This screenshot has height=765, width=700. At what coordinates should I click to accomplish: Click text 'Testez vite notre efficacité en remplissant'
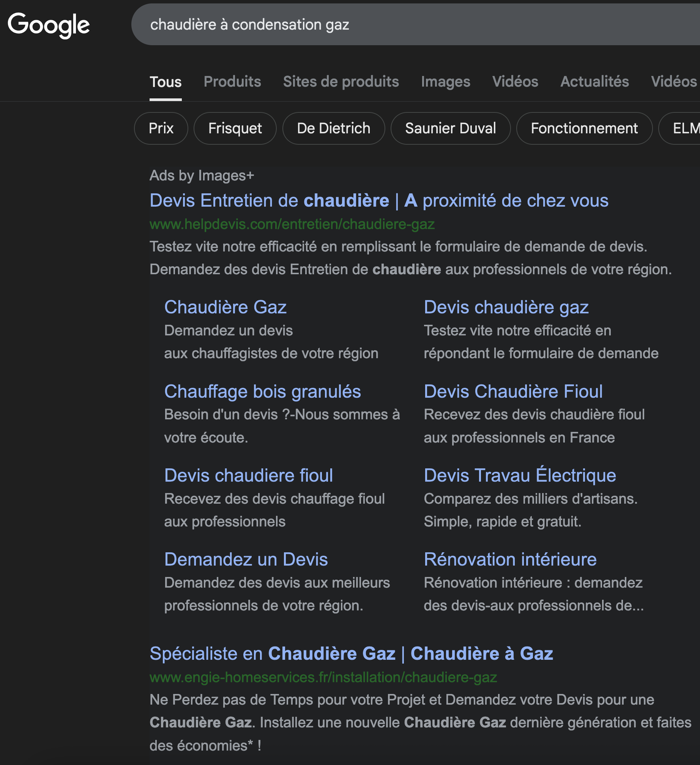click(283, 247)
